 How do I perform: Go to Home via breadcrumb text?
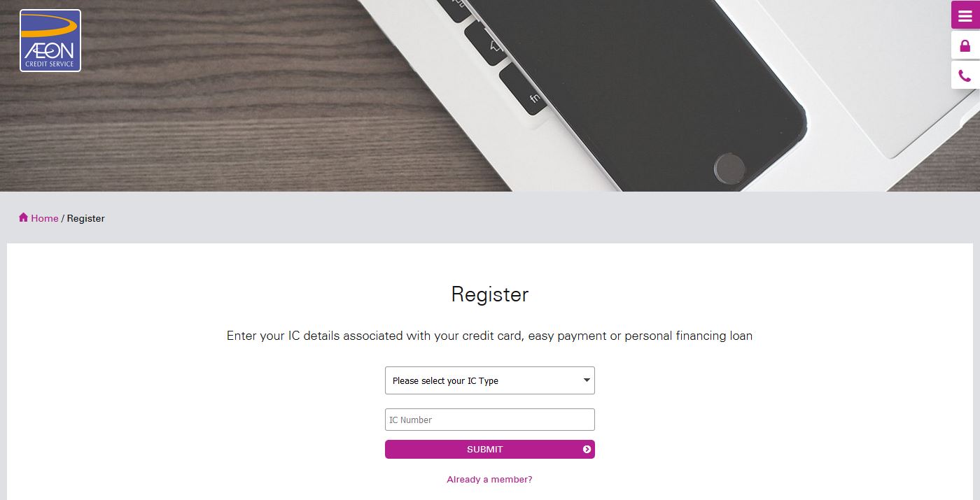[x=45, y=218]
